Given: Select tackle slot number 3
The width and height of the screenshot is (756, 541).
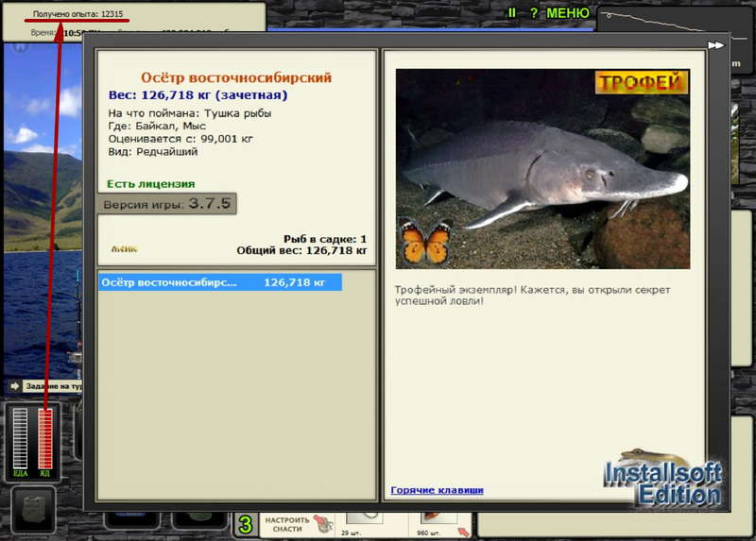Looking at the screenshot, I should point(246,525).
